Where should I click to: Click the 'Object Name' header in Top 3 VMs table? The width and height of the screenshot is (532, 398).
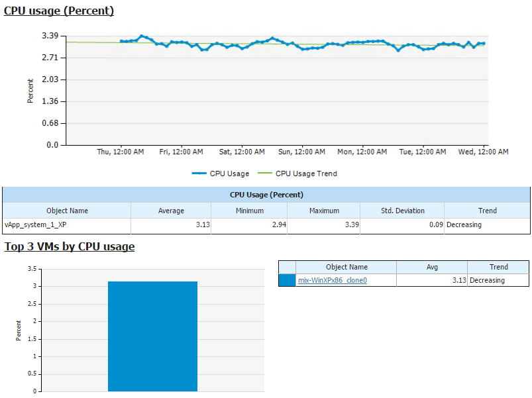click(x=346, y=267)
